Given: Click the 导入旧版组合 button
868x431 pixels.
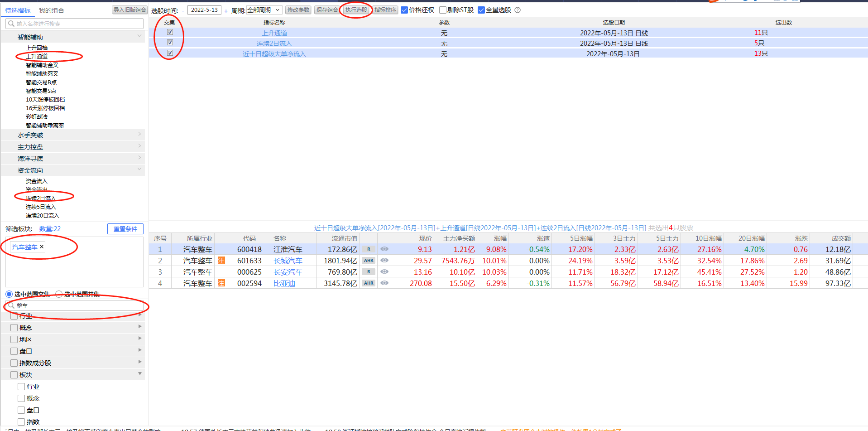Looking at the screenshot, I should pyautogui.click(x=130, y=10).
